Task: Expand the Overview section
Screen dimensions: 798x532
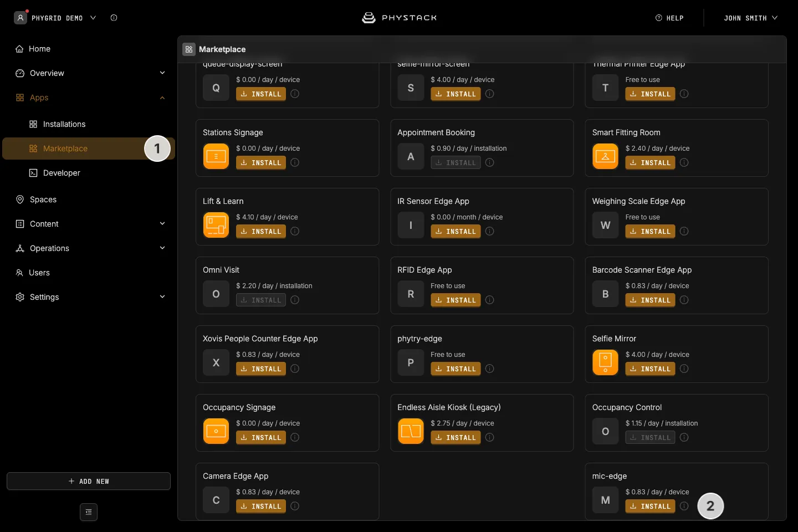Action: (162, 73)
